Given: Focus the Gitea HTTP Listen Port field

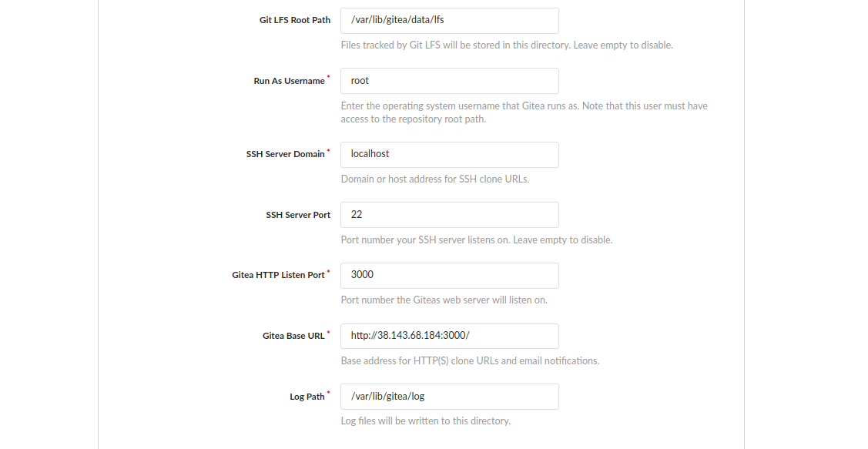Looking at the screenshot, I should pyautogui.click(x=449, y=275).
